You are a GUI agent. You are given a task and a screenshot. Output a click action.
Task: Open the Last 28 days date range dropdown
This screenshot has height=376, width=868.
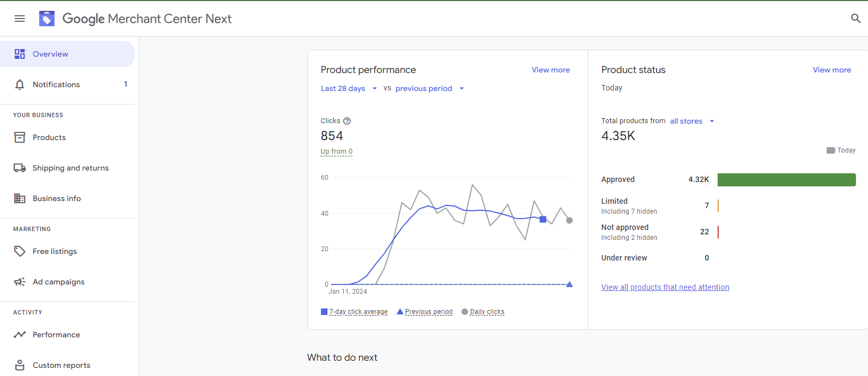(349, 88)
